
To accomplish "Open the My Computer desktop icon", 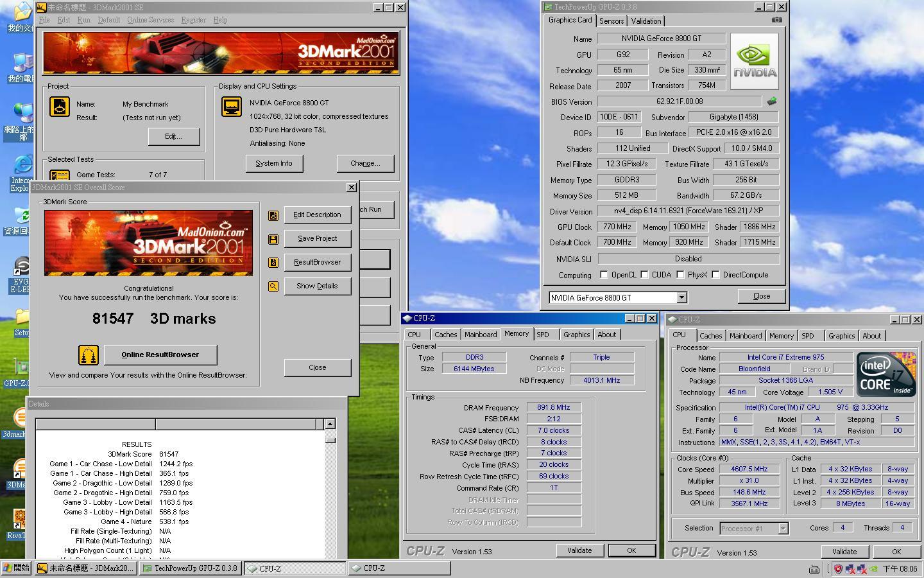I will [21, 67].
